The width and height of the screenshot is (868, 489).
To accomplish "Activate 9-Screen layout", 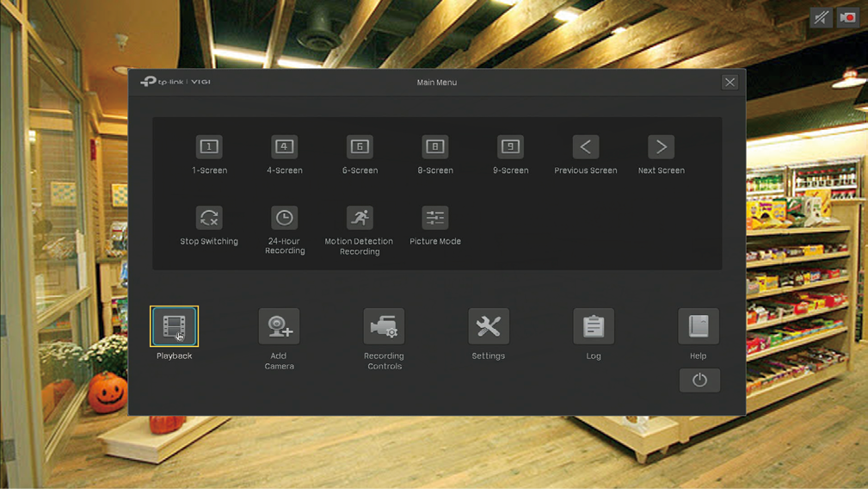I will pyautogui.click(x=510, y=146).
